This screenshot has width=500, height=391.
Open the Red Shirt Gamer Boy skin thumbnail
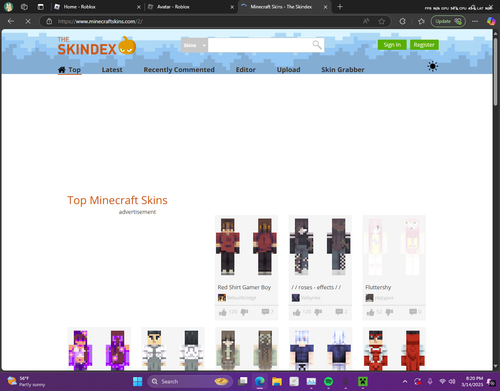246,247
